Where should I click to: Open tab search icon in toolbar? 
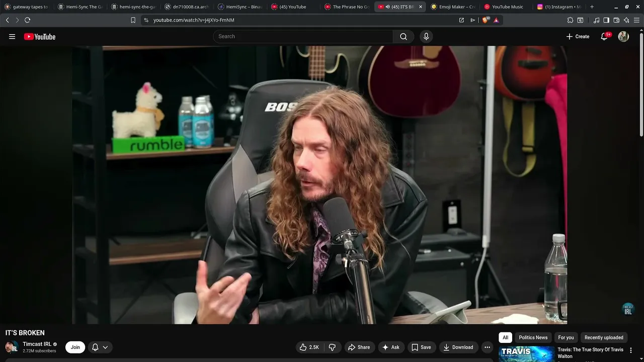tap(580, 20)
